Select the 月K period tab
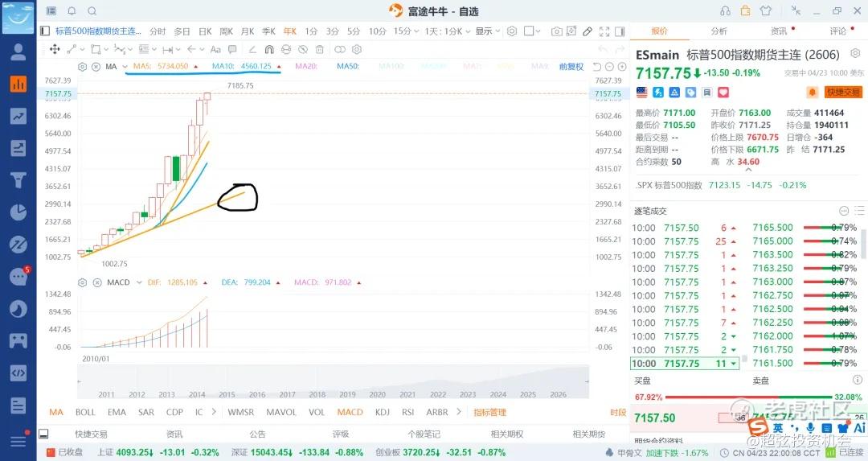Screen dimensions: 868x461 tap(248, 31)
